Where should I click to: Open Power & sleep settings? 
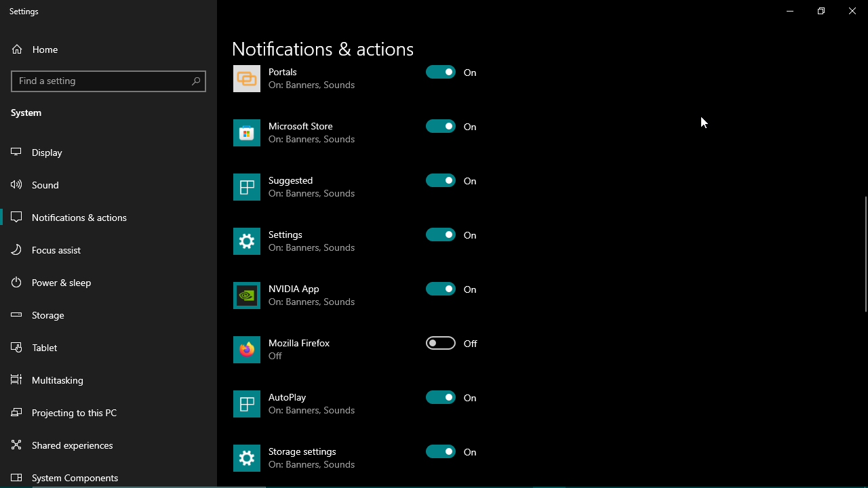tap(108, 283)
